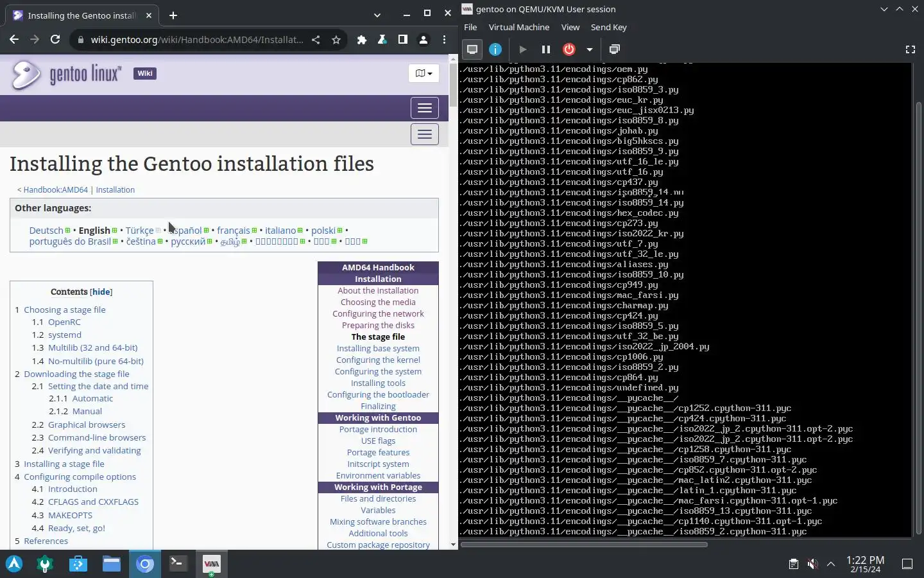Image resolution: width=924 pixels, height=578 pixels.
Task: Open the View menu in VM window
Action: pyautogui.click(x=570, y=27)
